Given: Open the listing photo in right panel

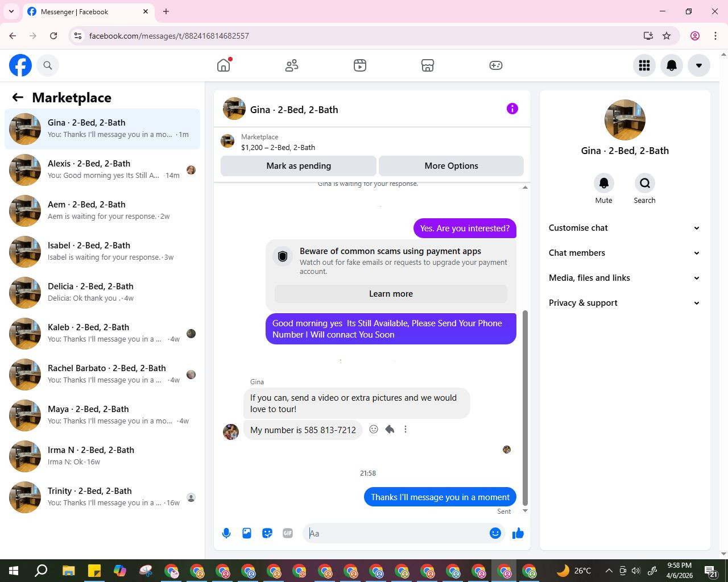Looking at the screenshot, I should 625,120.
